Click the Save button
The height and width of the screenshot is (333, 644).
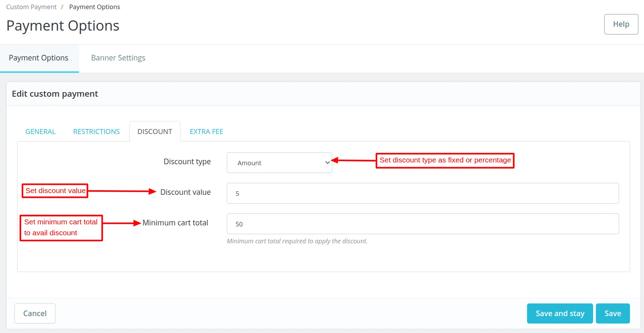[x=612, y=313]
